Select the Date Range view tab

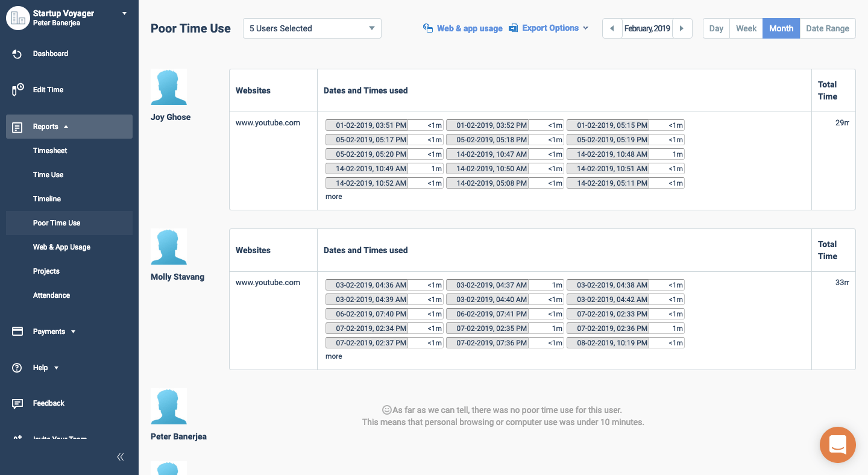pos(827,28)
